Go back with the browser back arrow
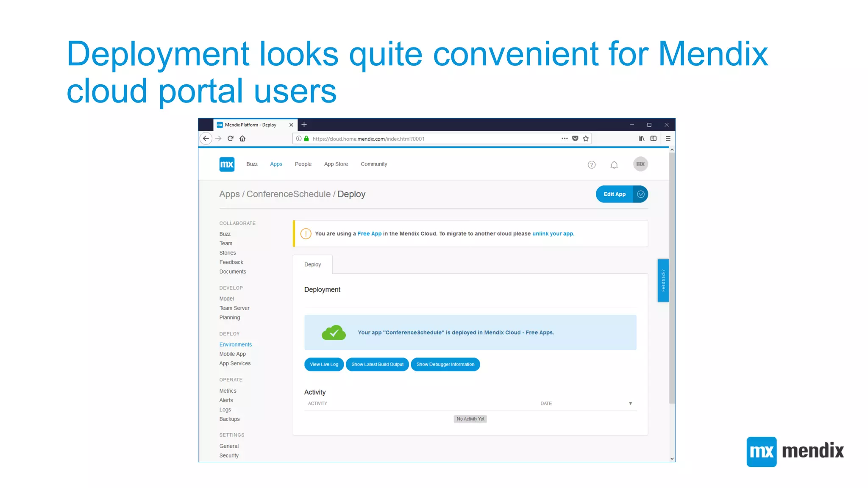This screenshot has height=488, width=868. pyautogui.click(x=206, y=139)
